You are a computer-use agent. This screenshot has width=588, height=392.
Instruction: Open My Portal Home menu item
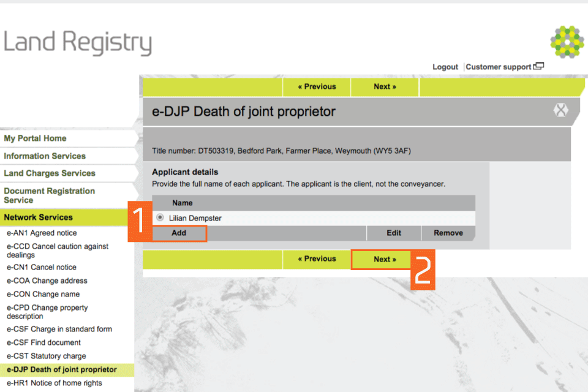click(35, 138)
